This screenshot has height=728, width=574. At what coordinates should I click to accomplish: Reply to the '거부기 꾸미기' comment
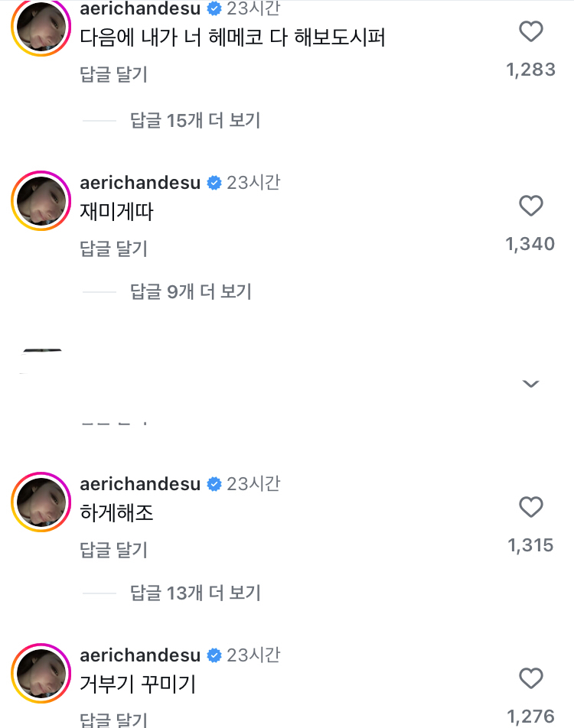(113, 719)
